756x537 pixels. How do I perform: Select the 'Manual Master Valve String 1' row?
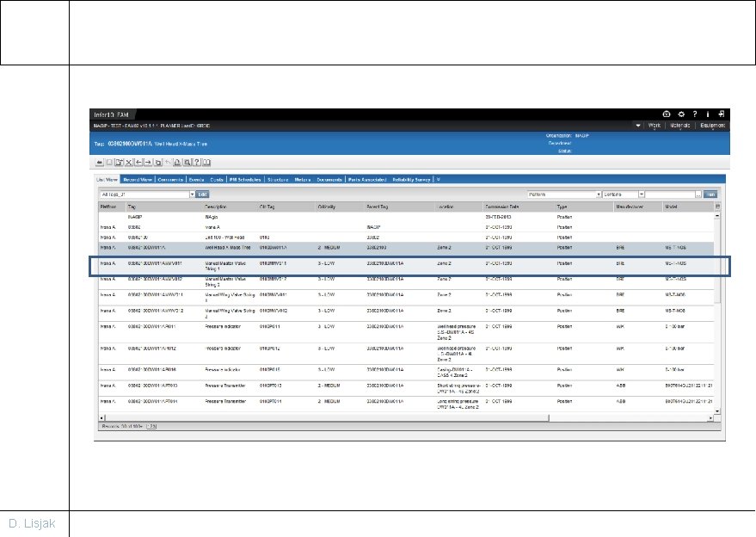[x=406, y=266]
